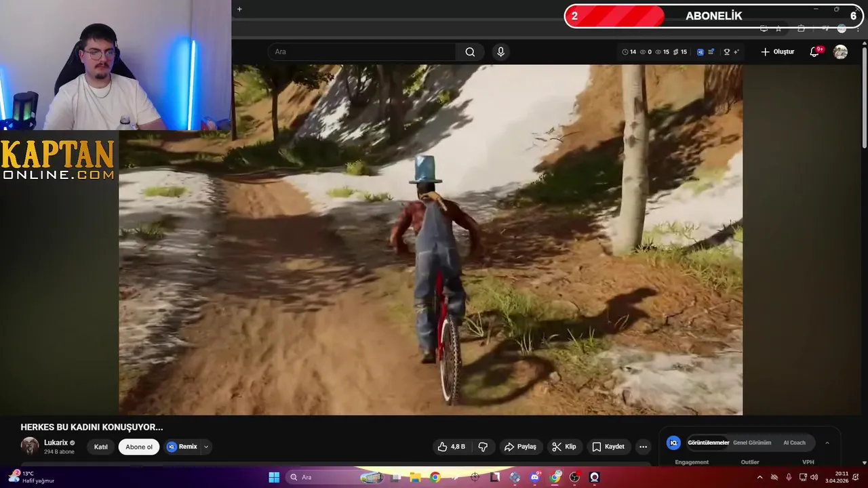Open the Windows Start menu
Viewport: 868px width, 488px height.
tap(274, 477)
